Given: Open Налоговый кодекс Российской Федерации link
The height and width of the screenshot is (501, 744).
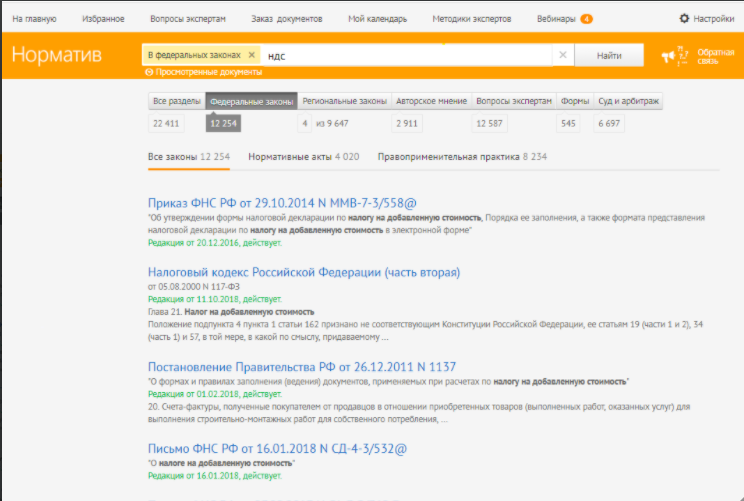Looking at the screenshot, I should (x=304, y=272).
